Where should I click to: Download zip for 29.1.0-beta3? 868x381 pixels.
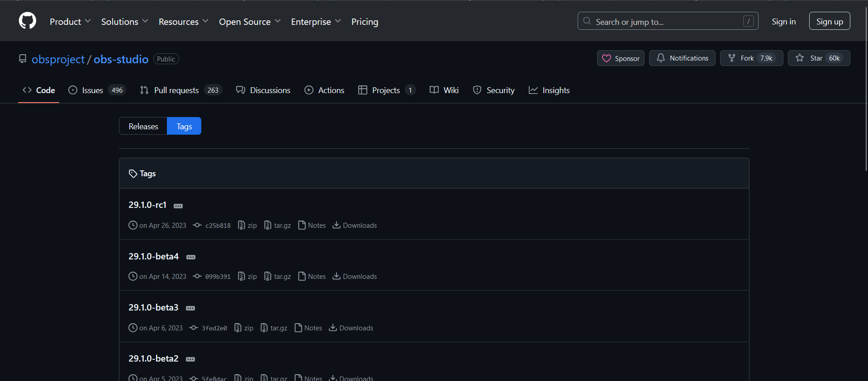click(244, 328)
